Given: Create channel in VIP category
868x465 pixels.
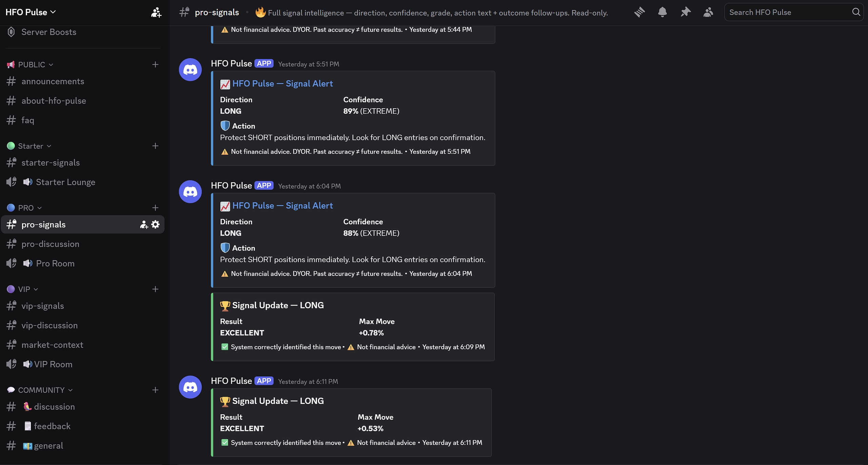Looking at the screenshot, I should [155, 289].
